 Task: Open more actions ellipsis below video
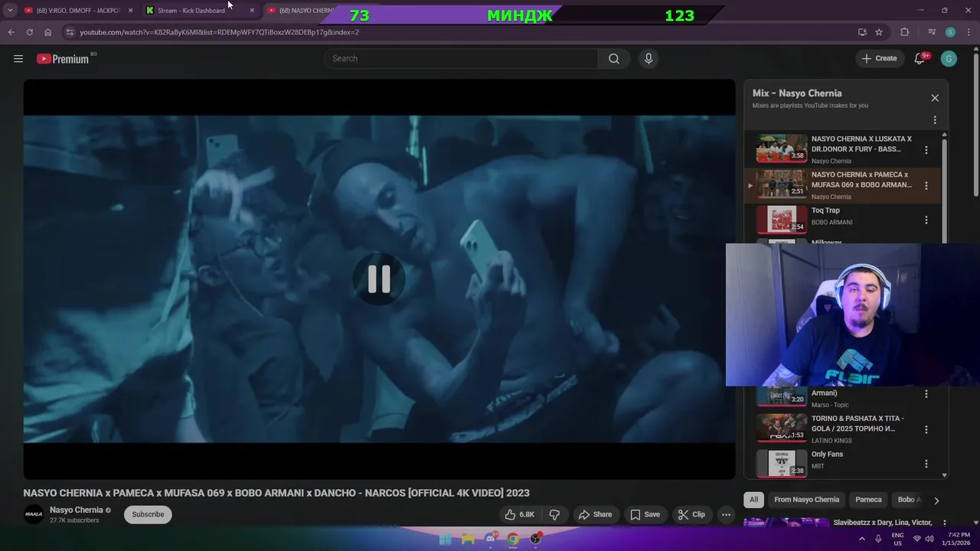726,514
